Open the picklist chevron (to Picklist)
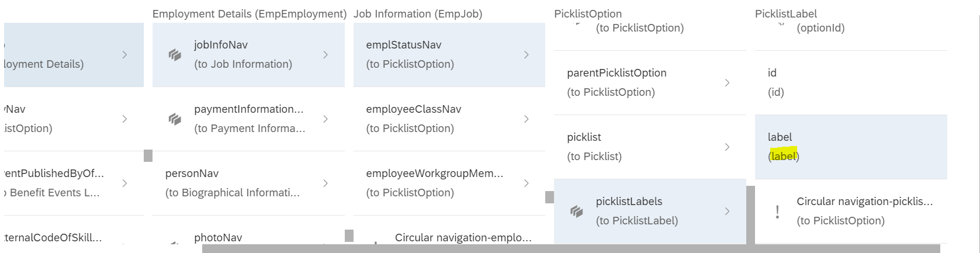980x253 pixels. tap(727, 147)
